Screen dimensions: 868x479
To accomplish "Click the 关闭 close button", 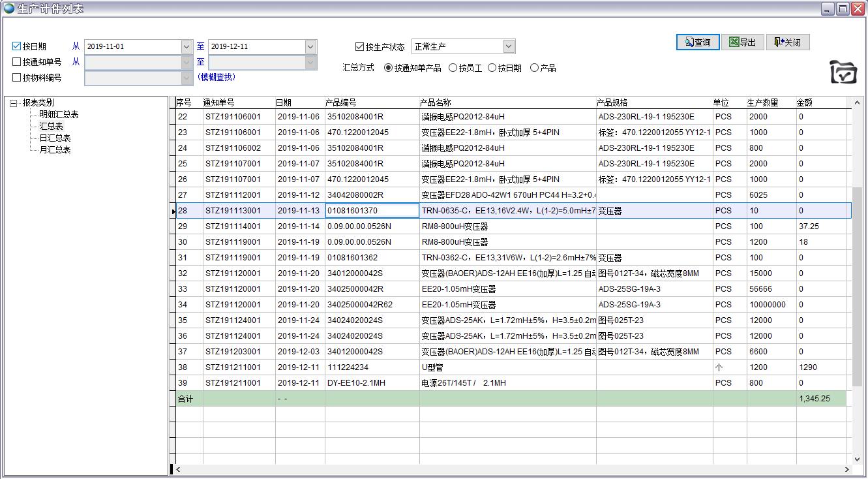I will pos(787,42).
